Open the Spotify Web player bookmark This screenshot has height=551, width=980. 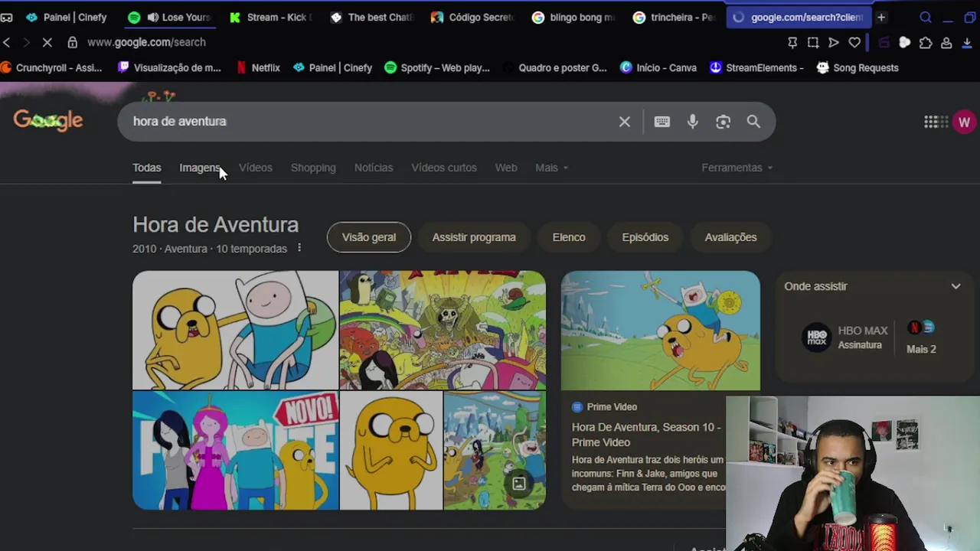[437, 67]
